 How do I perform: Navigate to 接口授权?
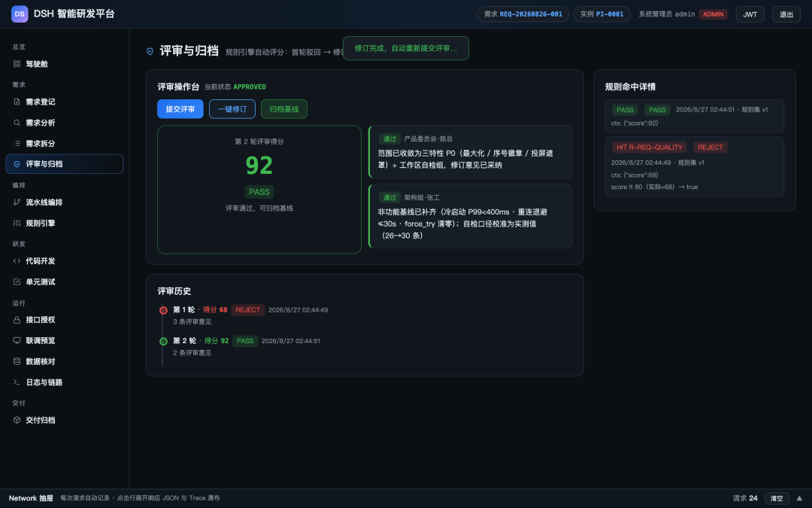(64, 320)
